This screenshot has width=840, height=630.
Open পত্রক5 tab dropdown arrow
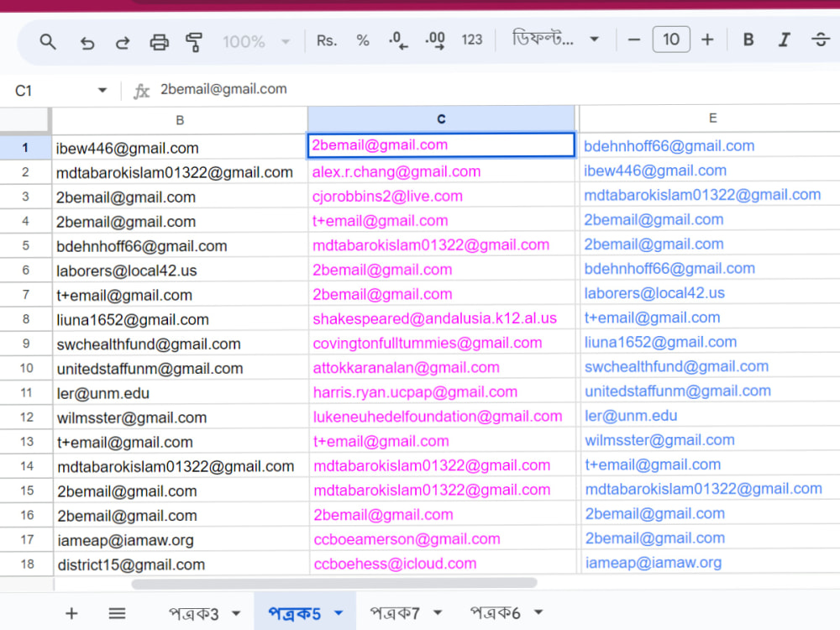click(x=338, y=613)
